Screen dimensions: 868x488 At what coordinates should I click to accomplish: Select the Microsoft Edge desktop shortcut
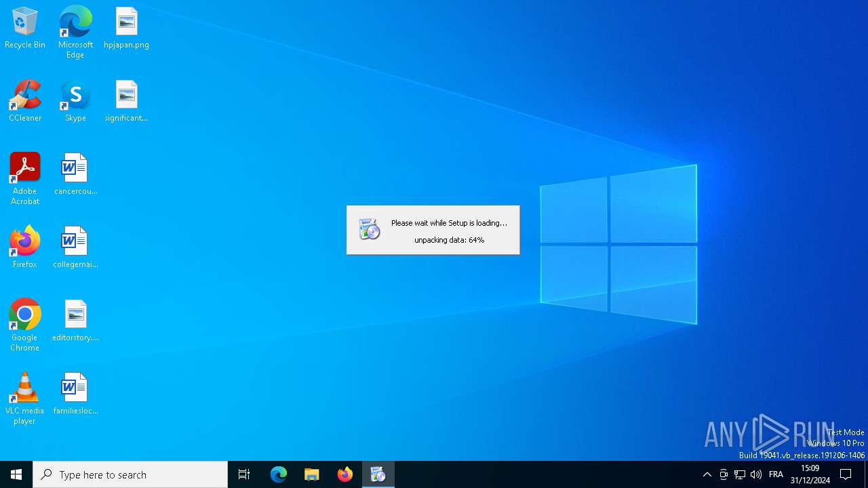pyautogui.click(x=75, y=32)
